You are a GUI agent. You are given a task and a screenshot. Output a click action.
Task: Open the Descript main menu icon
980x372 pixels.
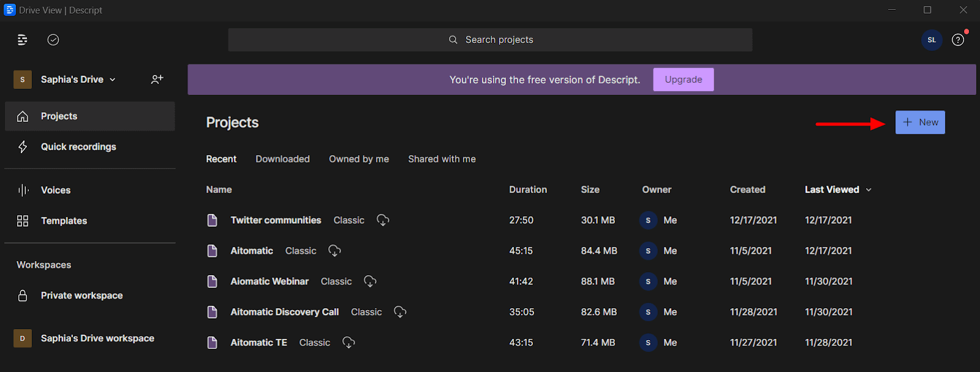tap(23, 40)
